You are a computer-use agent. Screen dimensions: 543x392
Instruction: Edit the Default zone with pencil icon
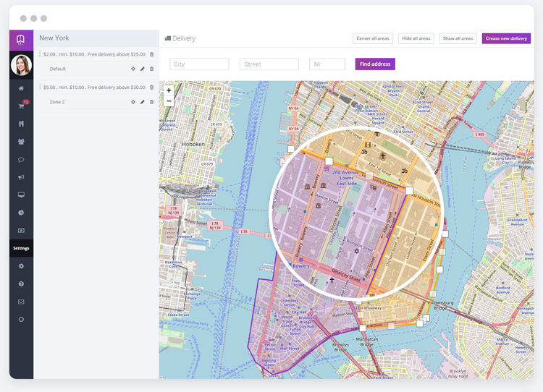[143, 69]
